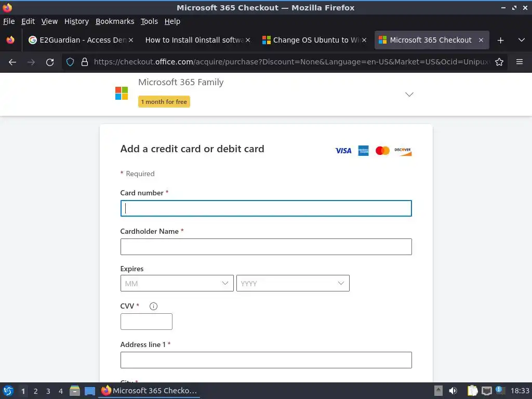
Task: Activate Microsoft 365 Checkout taskbar window button
Action: tap(149, 391)
